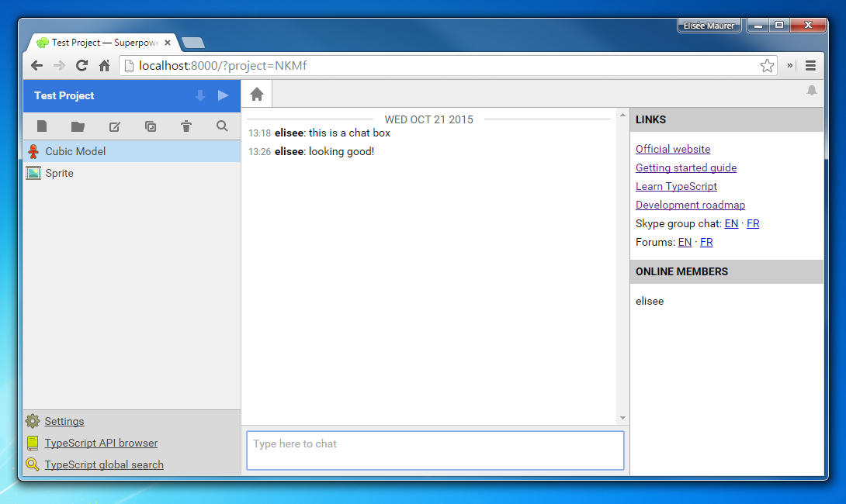Click the LINKS section header

726,119
